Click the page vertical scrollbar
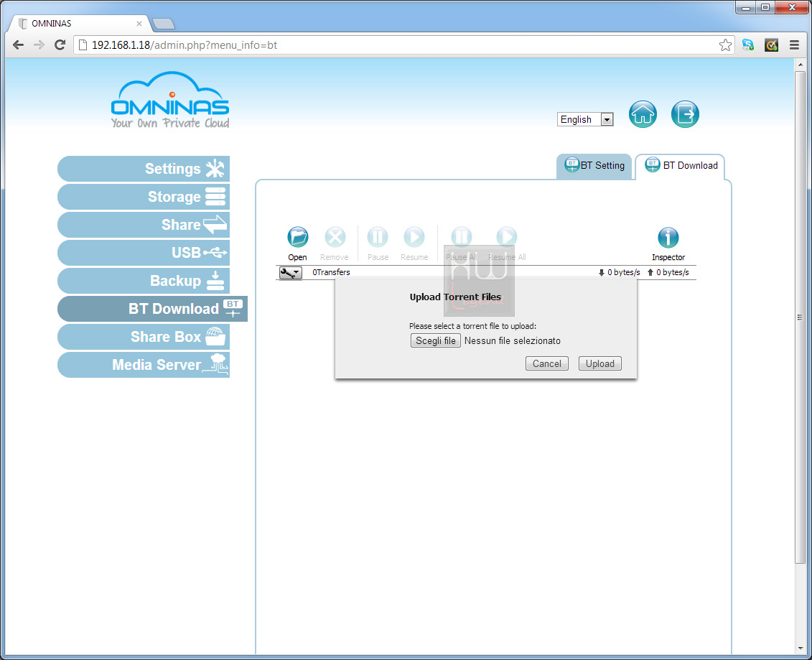 tap(800, 317)
